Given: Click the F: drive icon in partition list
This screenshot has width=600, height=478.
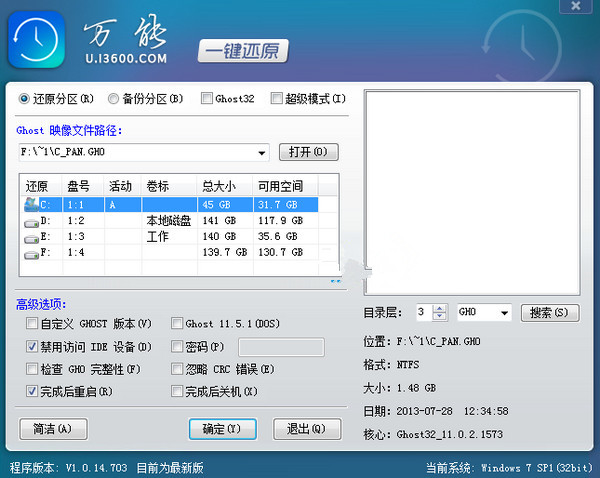Looking at the screenshot, I should (31, 254).
